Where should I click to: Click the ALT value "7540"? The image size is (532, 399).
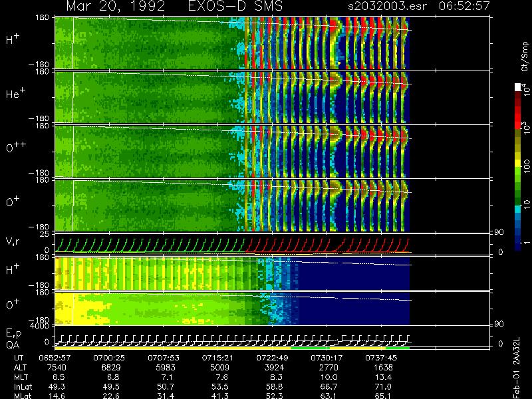click(57, 368)
